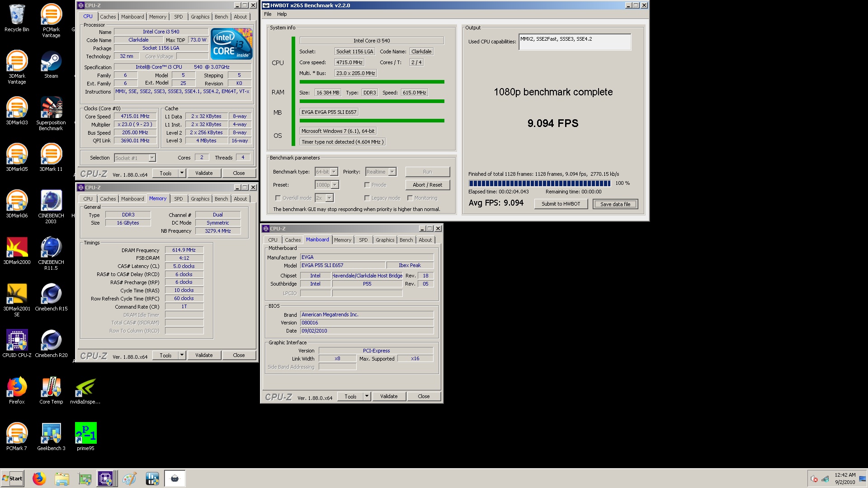
Task: Launch CINEBENCH R11.5 shortcut
Action: tap(51, 253)
